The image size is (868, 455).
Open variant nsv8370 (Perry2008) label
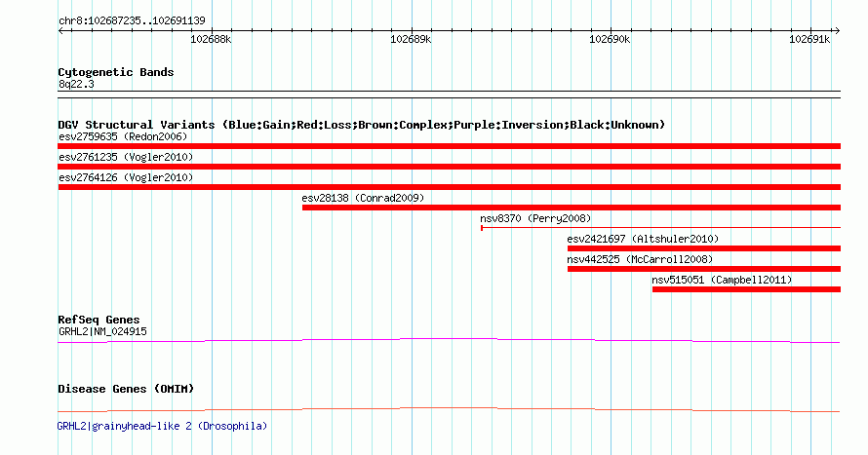(535, 218)
